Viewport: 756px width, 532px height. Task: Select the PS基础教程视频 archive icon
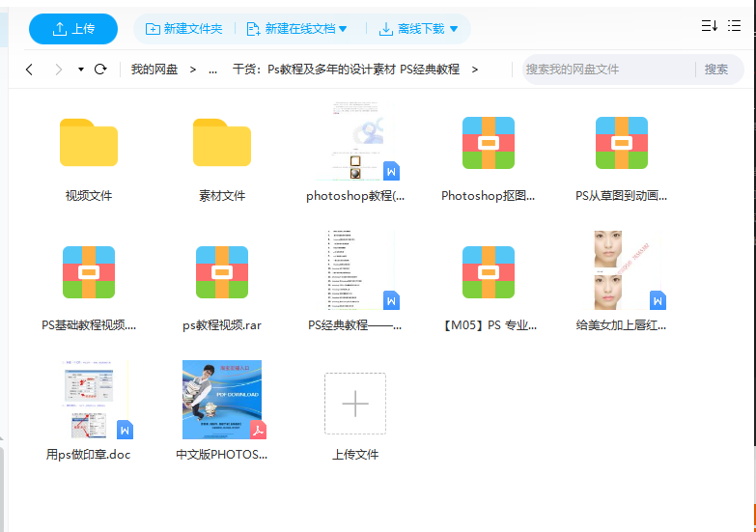(x=89, y=272)
